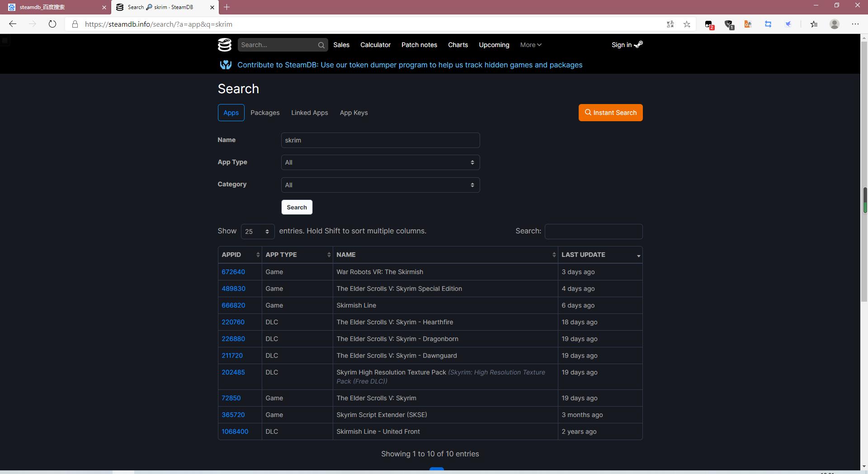Open the shield extension icon
Viewport: 868px width, 474px height.
(728, 24)
